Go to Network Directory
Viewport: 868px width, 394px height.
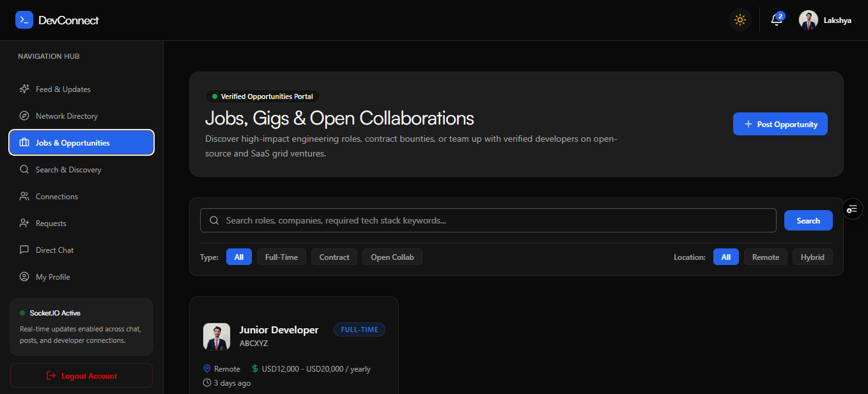click(82, 116)
